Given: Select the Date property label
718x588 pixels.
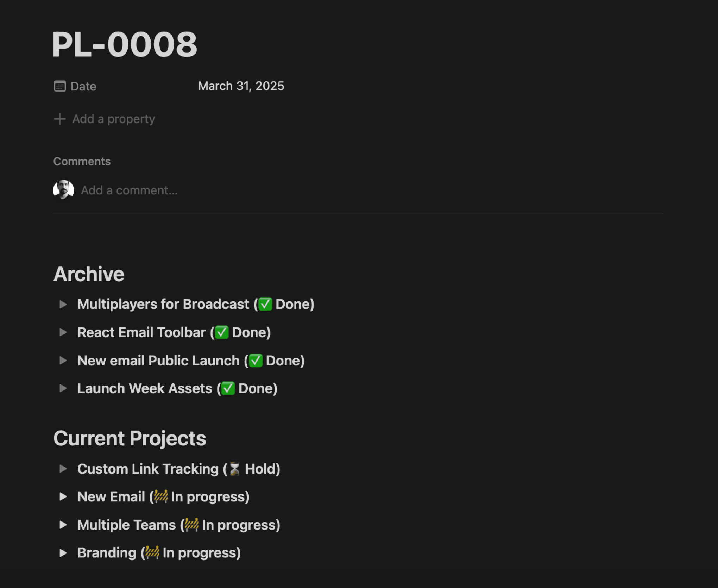Looking at the screenshot, I should click(83, 86).
